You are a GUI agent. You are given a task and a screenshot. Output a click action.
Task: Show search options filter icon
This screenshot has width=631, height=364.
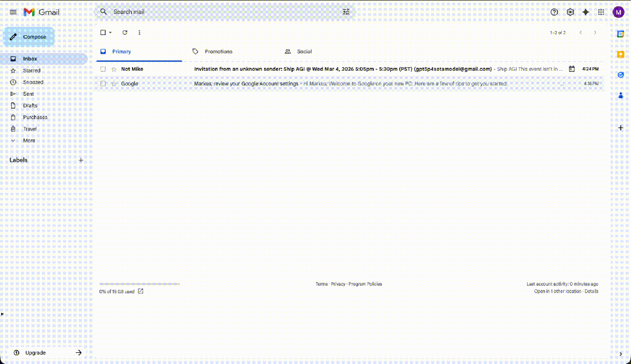point(346,12)
